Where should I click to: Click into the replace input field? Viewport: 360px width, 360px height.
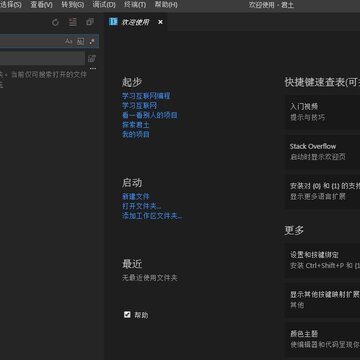42,58
